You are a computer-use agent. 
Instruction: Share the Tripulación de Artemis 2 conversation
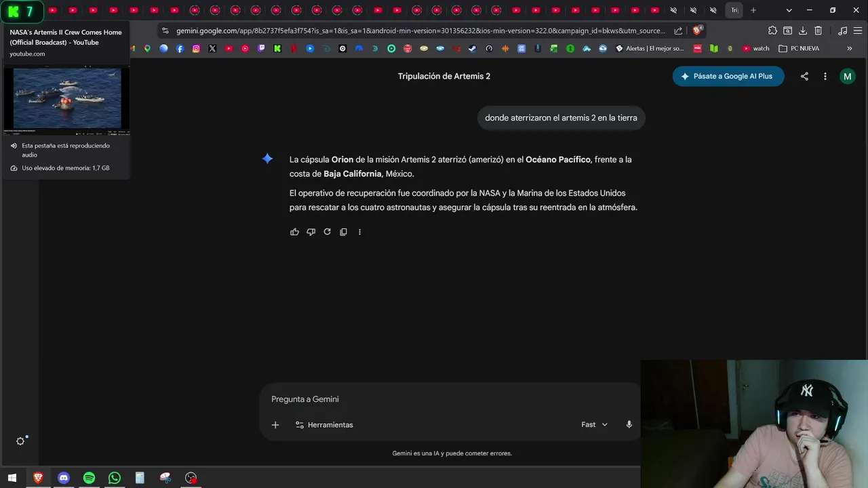pyautogui.click(x=804, y=77)
